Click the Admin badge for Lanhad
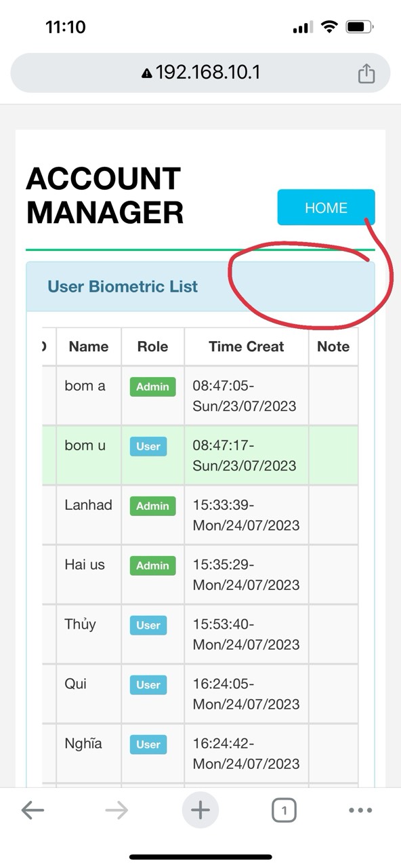Image resolution: width=401 pixels, height=868 pixels. click(x=152, y=506)
